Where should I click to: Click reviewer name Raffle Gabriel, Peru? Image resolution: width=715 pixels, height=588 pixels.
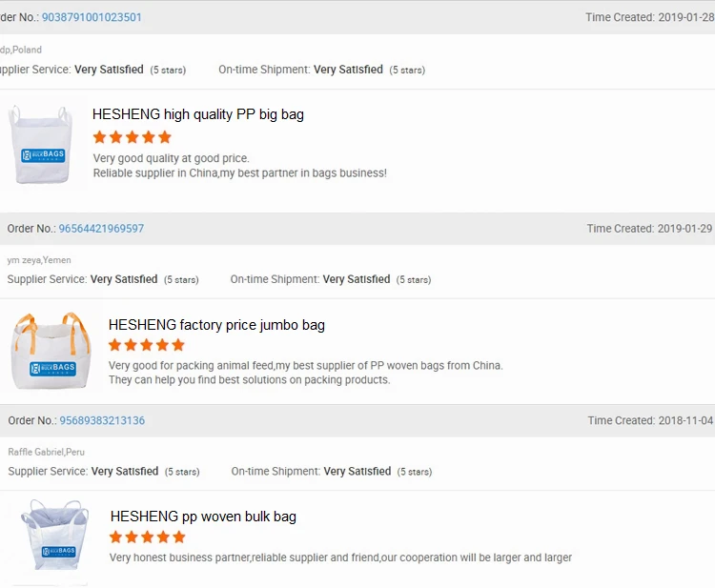pos(47,452)
